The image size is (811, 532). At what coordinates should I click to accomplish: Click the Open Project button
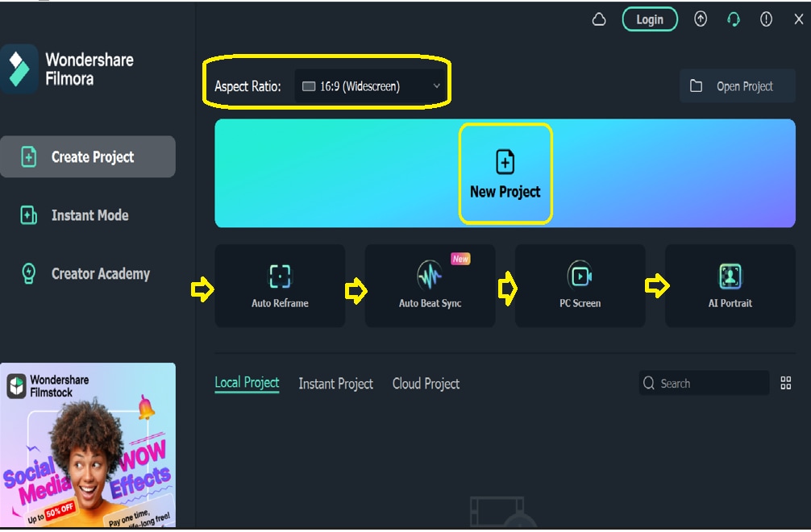[x=737, y=85]
